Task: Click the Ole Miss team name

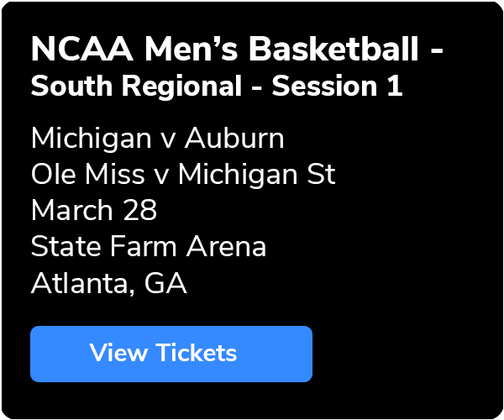Action: click(x=87, y=174)
